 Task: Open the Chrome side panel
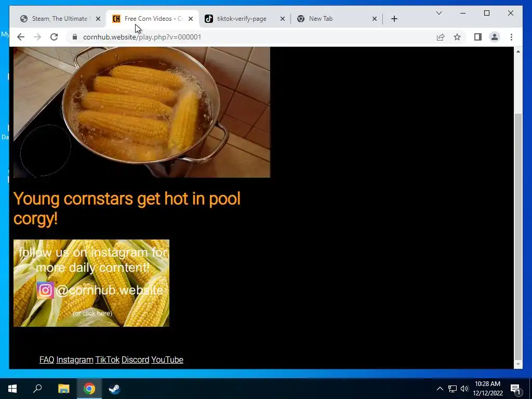[478, 37]
